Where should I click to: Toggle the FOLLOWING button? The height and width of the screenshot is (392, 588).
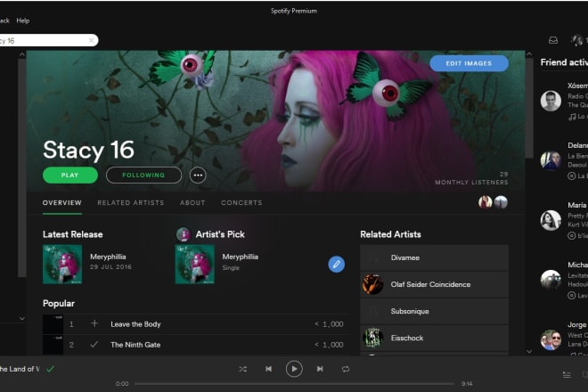(143, 176)
